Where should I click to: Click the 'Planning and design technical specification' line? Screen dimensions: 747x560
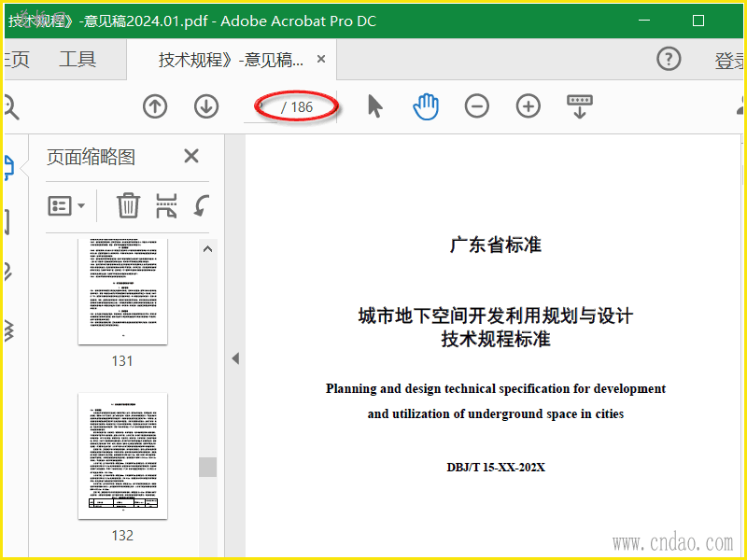[x=496, y=388]
